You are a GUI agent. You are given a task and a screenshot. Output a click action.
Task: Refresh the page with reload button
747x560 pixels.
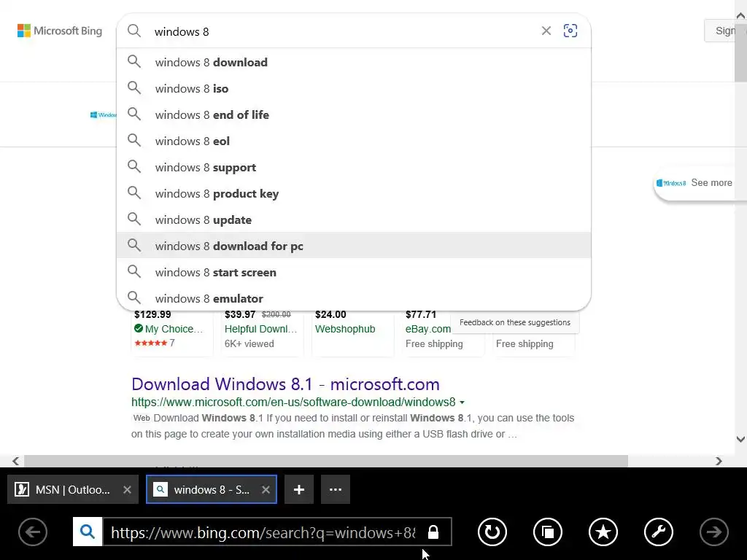coord(492,532)
